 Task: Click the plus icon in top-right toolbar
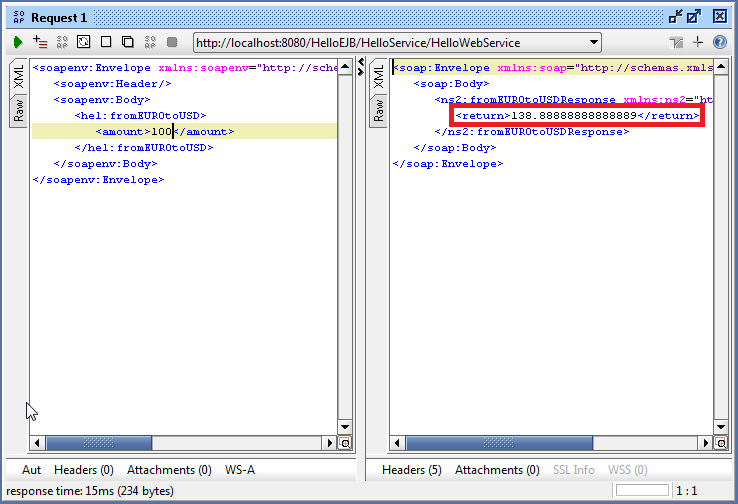click(x=698, y=42)
